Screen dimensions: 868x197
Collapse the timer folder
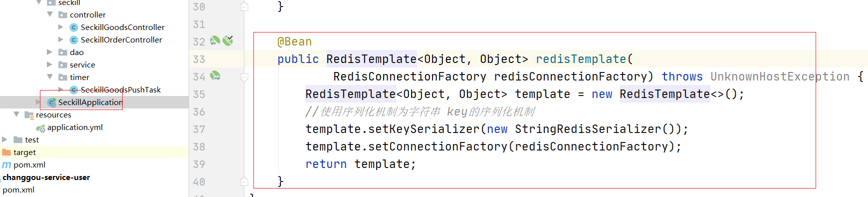50,77
